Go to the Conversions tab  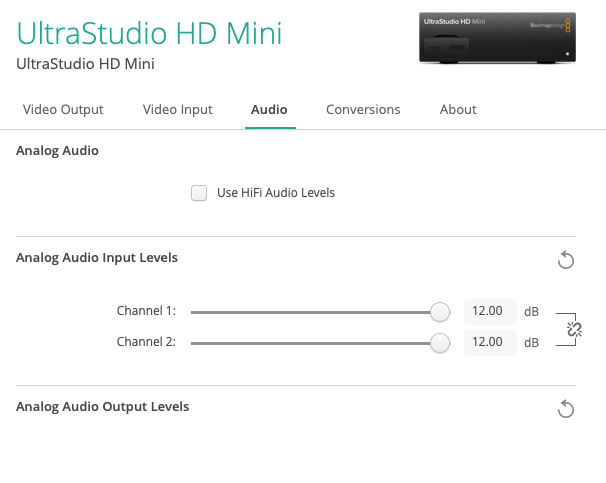pyautogui.click(x=363, y=109)
